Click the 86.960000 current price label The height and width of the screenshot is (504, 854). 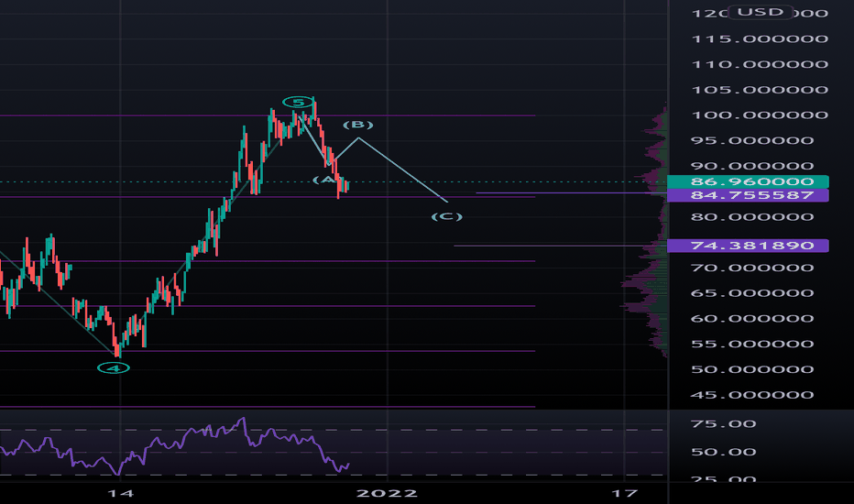pyautogui.click(x=749, y=181)
